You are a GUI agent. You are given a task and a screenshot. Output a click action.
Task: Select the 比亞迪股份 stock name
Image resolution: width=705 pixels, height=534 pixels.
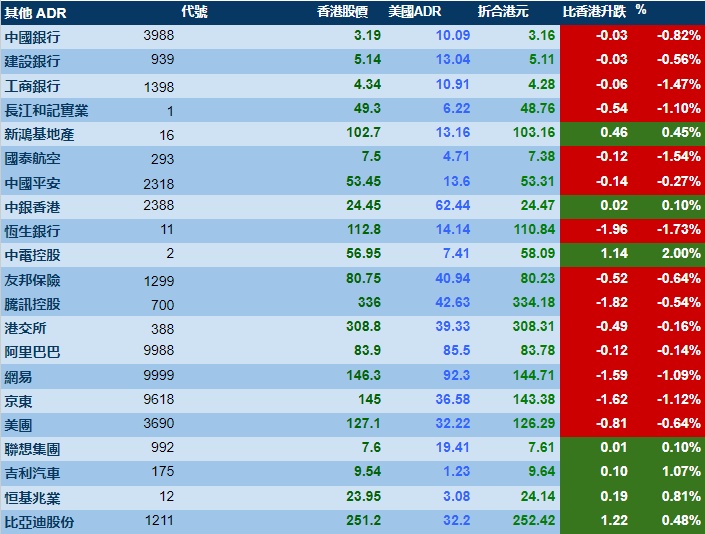[40, 522]
